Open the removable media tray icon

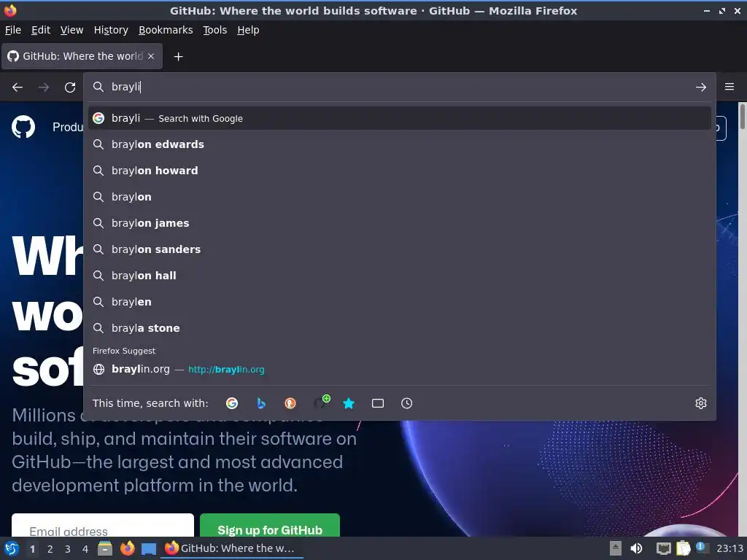coord(616,548)
